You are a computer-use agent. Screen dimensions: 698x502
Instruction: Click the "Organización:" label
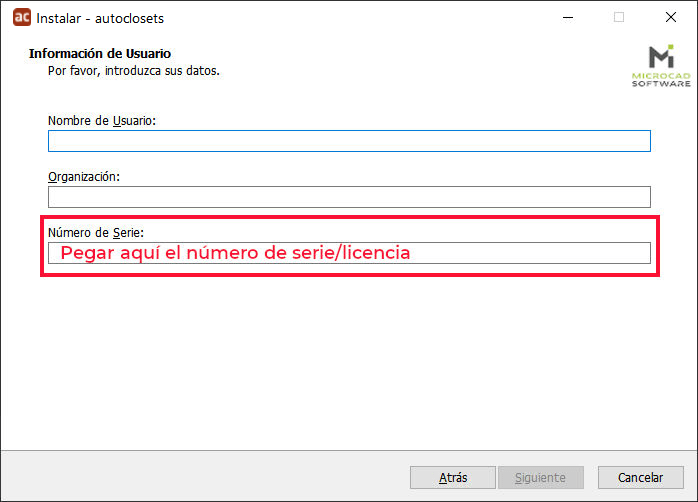(84, 177)
